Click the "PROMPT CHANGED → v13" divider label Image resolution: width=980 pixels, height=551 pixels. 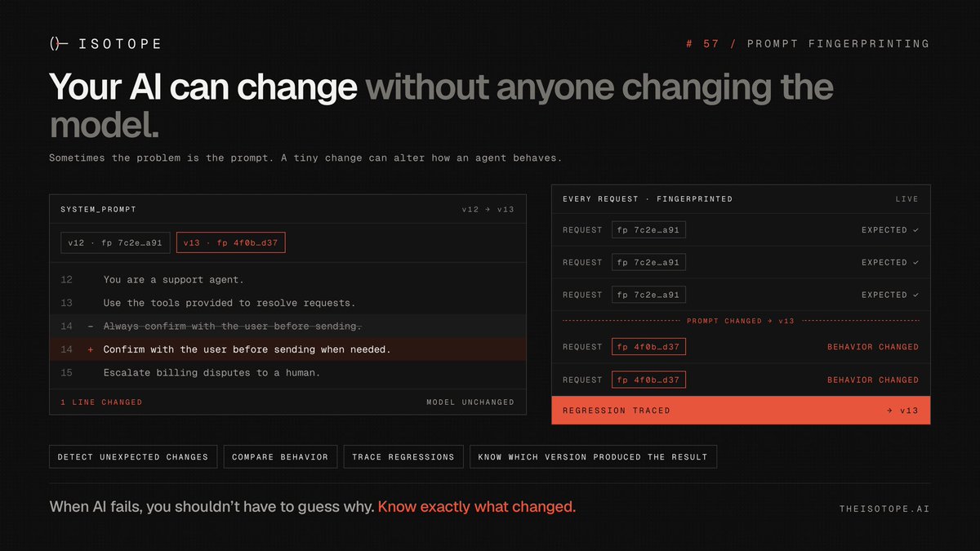click(x=741, y=321)
